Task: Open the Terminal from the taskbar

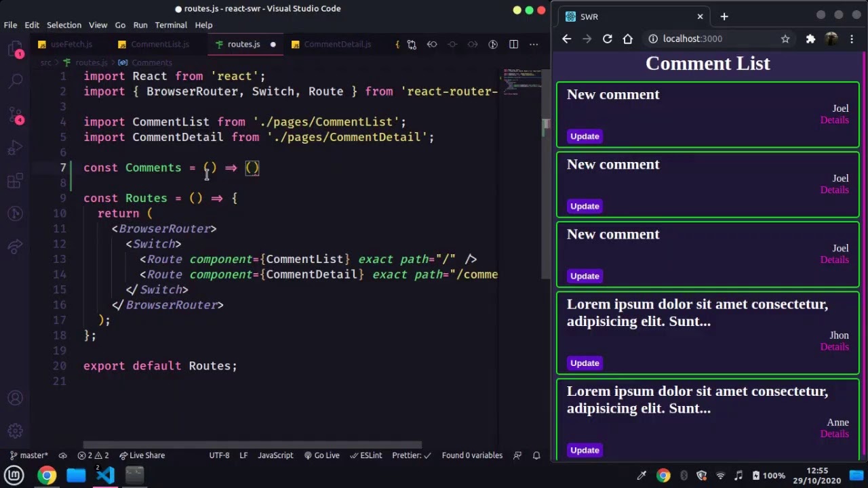Action: [x=134, y=475]
